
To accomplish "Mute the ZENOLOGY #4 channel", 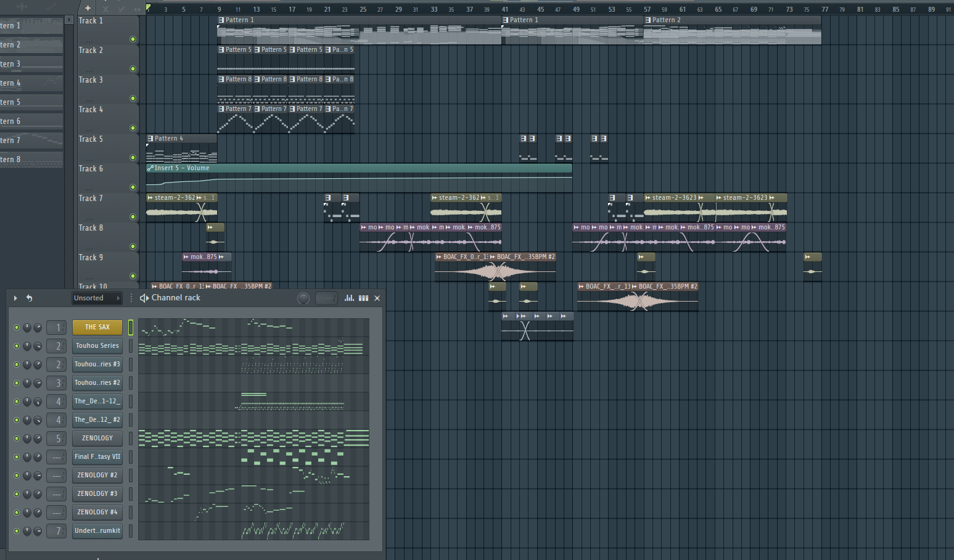I will tap(17, 513).
